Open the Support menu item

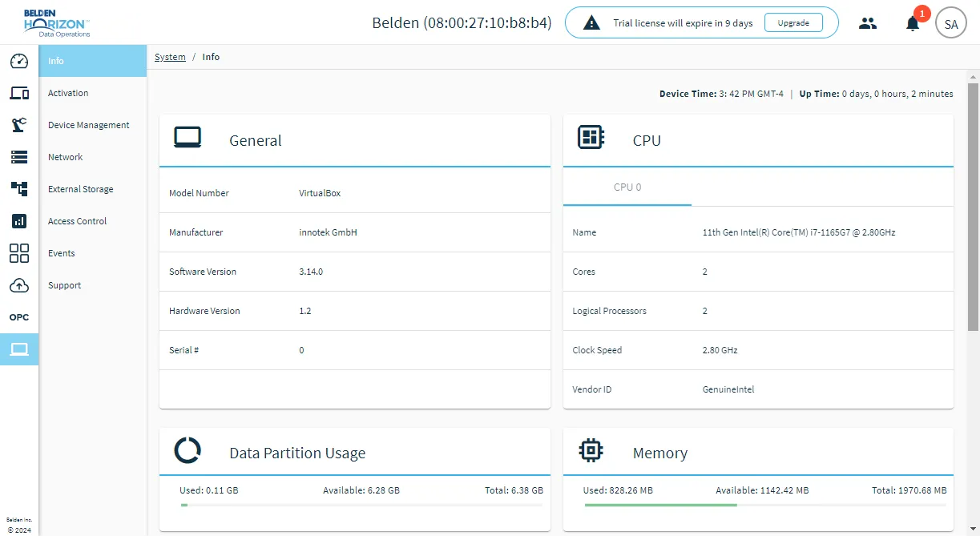click(x=93, y=285)
